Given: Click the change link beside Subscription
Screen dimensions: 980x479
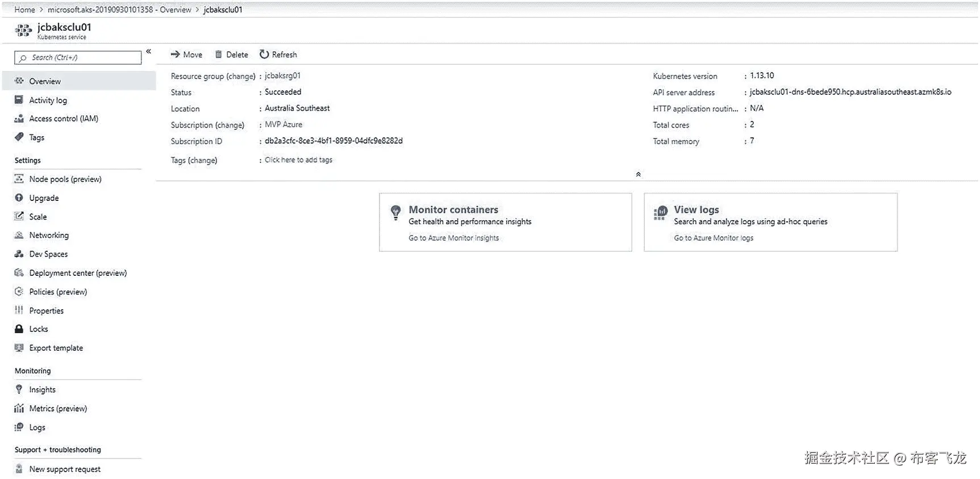Looking at the screenshot, I should click(230, 125).
